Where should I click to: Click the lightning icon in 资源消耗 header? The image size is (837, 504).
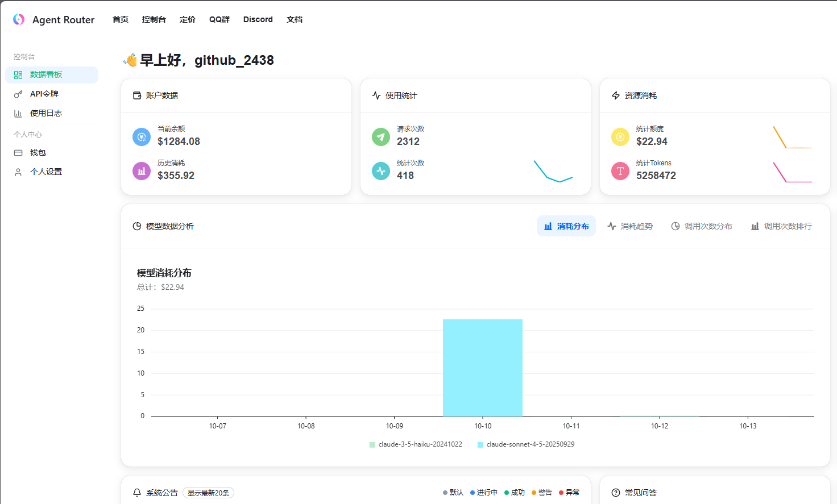(616, 95)
